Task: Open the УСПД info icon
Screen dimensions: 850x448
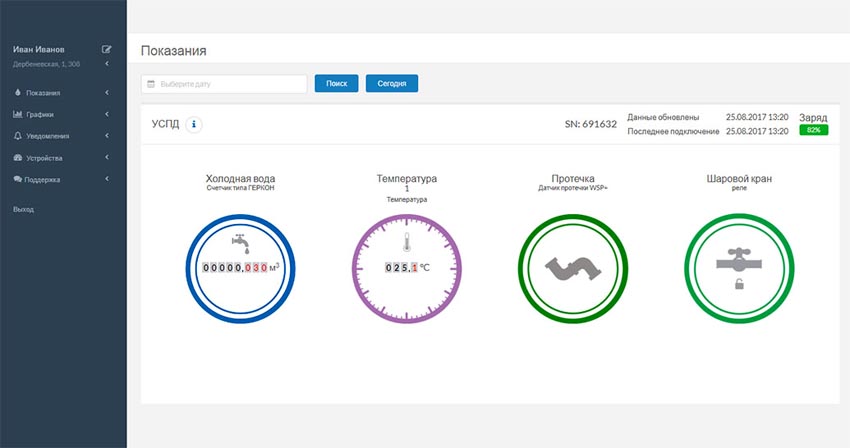Action: point(194,124)
